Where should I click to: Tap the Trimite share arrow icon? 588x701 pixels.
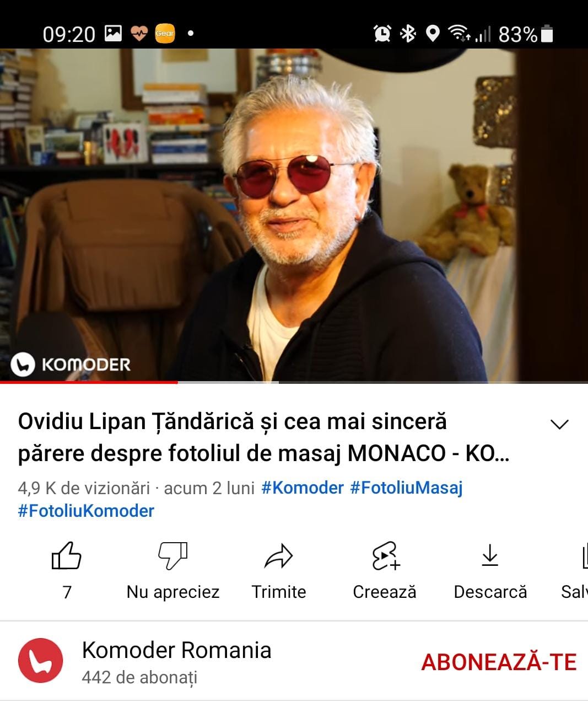(x=278, y=556)
